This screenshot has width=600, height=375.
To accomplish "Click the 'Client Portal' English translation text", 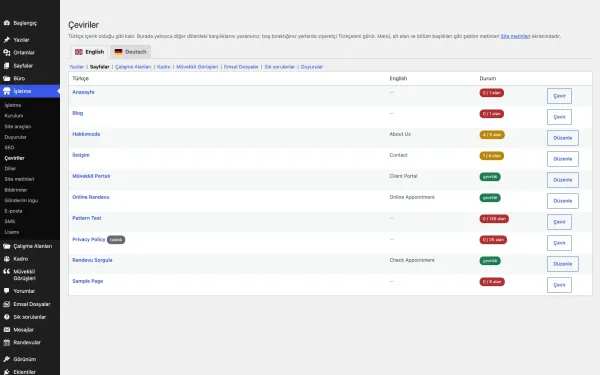I will click(403, 176).
